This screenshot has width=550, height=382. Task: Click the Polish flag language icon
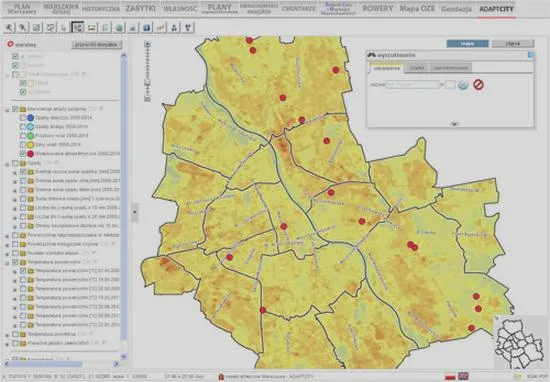coord(450,377)
